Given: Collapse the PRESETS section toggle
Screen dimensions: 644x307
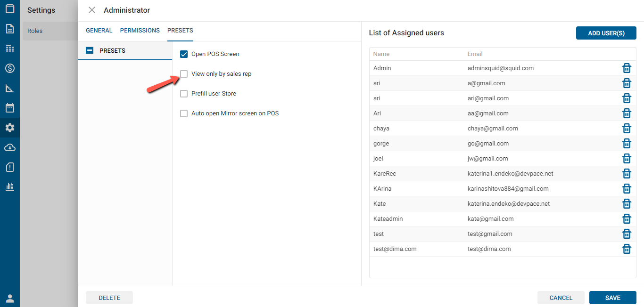Looking at the screenshot, I should point(90,51).
